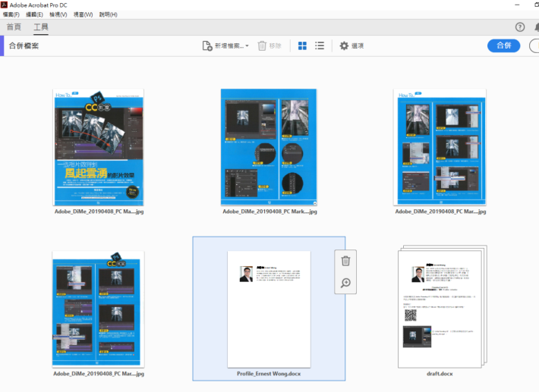Switch to the Home (首頁) tab
539x392 pixels.
tap(14, 27)
